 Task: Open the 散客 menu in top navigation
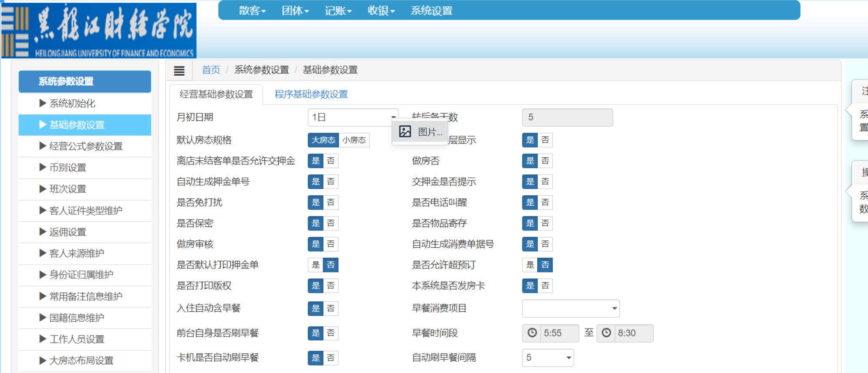coord(252,10)
